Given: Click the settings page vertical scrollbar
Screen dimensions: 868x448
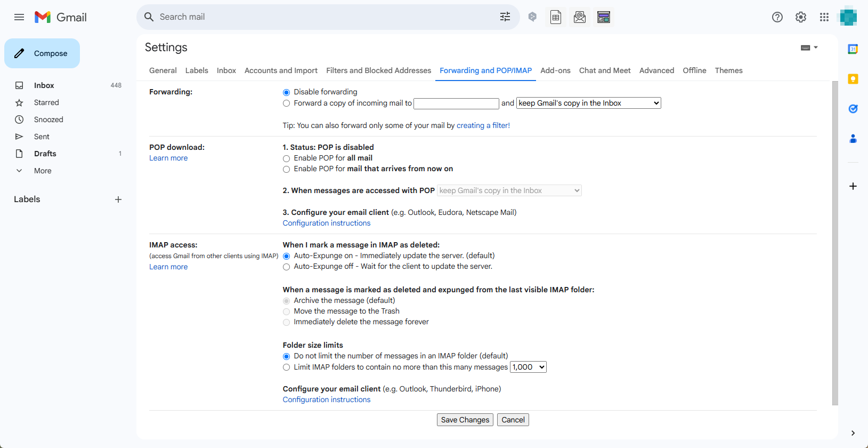Looking at the screenshot, I should click(835, 243).
